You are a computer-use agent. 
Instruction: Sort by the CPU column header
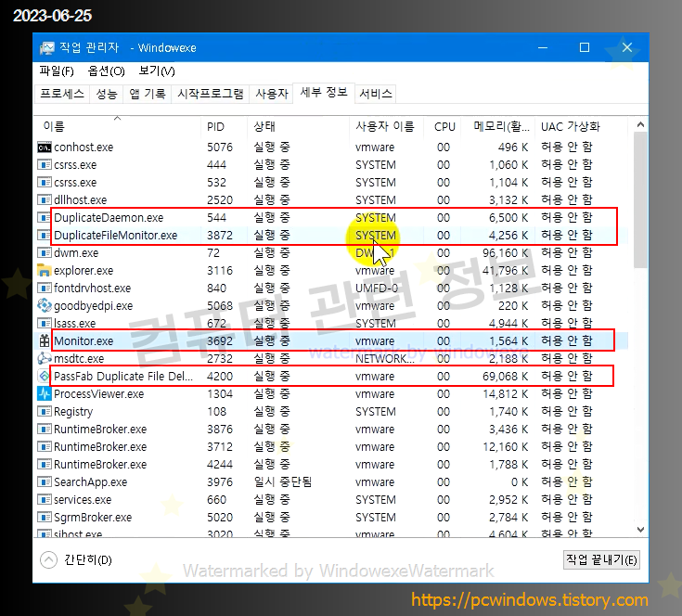442,126
